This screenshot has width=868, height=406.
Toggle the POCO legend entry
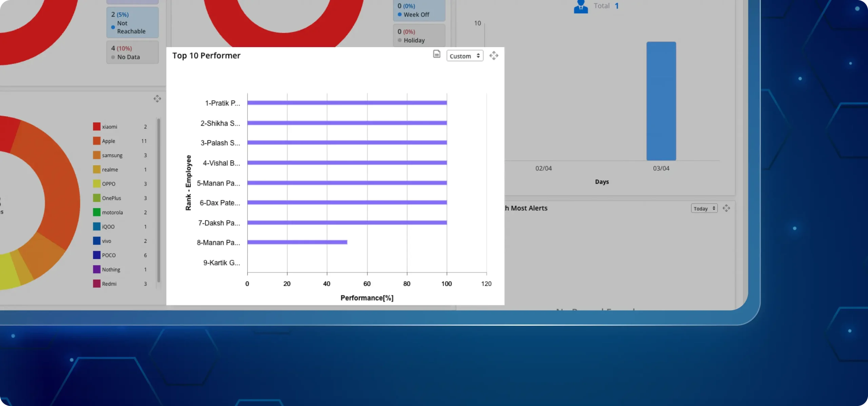point(109,255)
